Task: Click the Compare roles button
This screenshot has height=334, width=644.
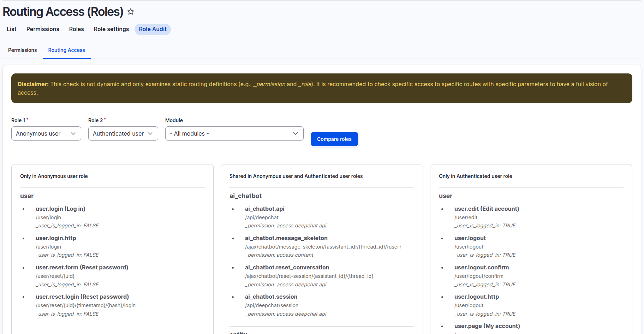Action: pos(334,139)
